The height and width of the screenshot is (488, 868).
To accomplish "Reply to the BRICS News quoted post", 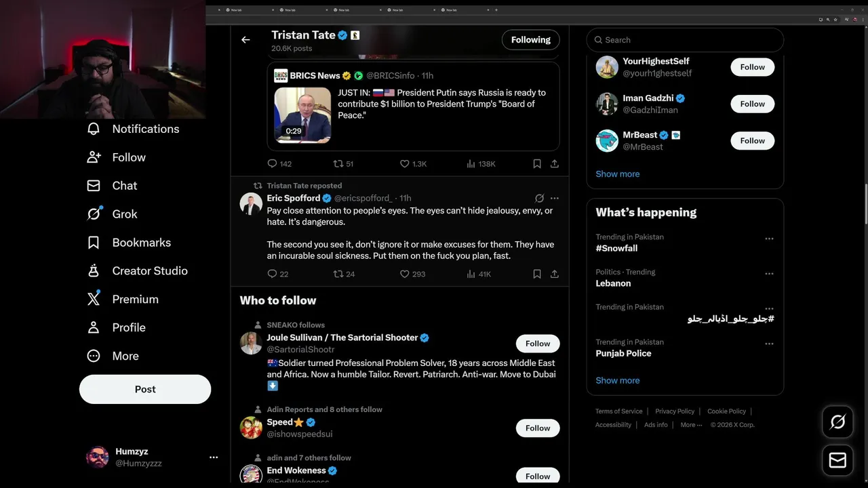I will [x=279, y=164].
